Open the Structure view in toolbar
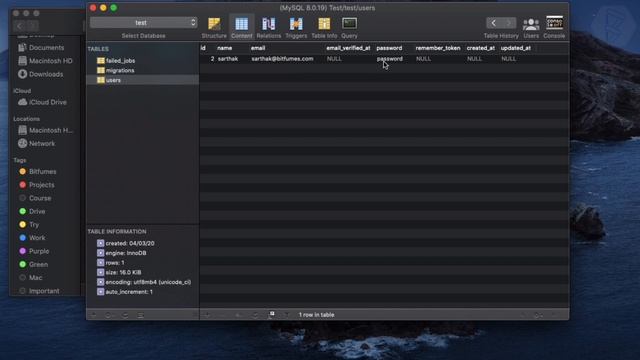 click(214, 28)
